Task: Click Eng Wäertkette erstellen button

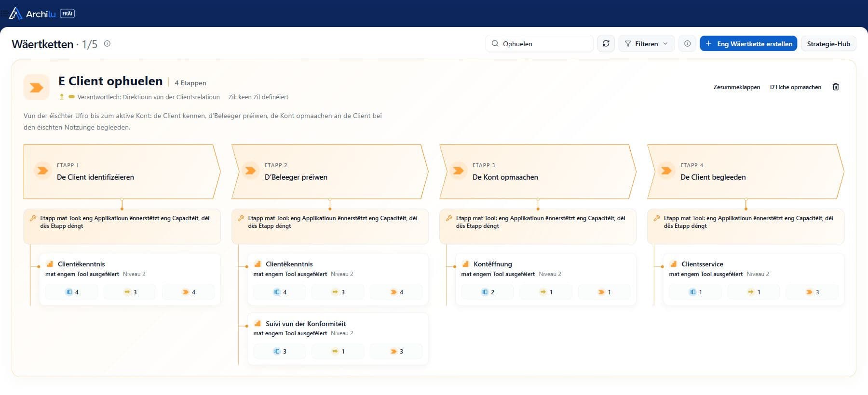Action: (x=748, y=43)
